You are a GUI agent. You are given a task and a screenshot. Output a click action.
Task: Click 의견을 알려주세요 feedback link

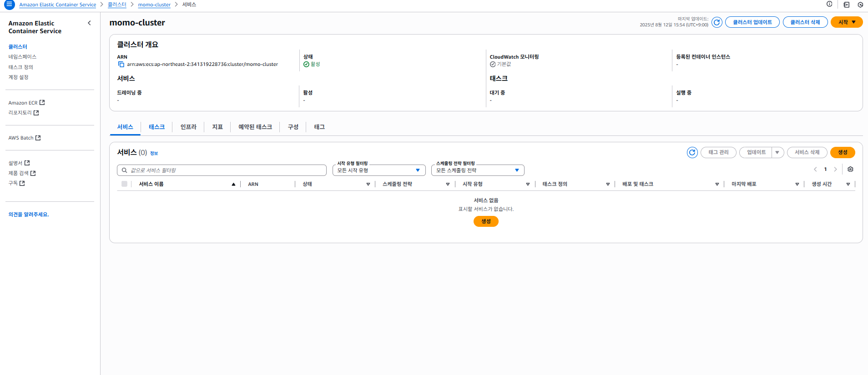click(x=29, y=215)
